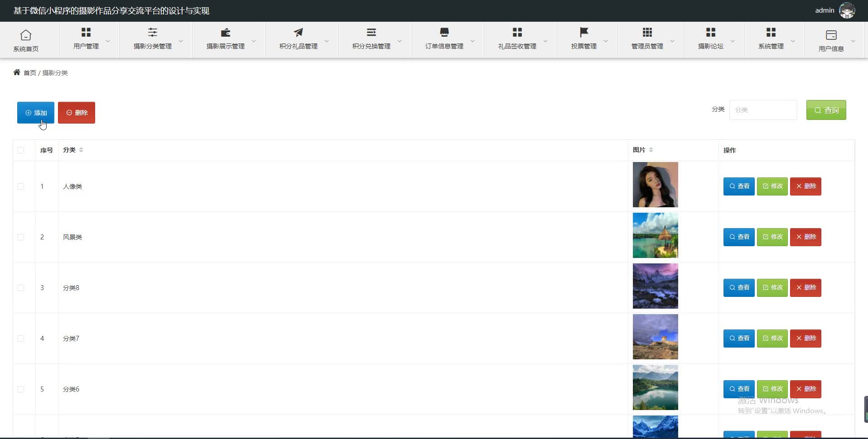The image size is (868, 439).
Task: Click the 积分礼品管理 paper plane icon
Action: [x=298, y=32]
